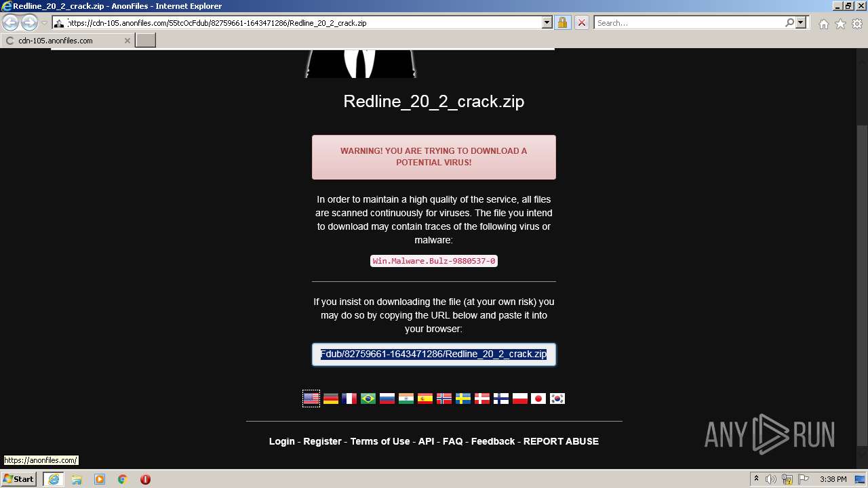
Task: Pick the Swedish flag language
Action: click(x=463, y=399)
